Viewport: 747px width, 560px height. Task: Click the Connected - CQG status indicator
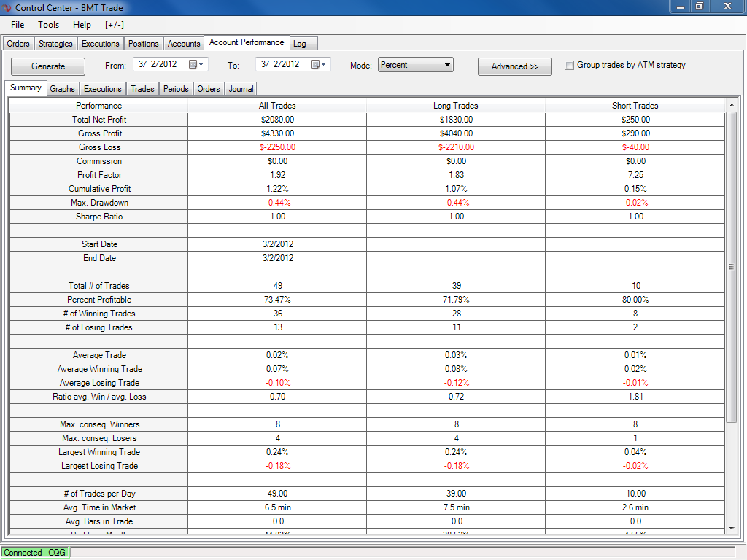point(35,553)
